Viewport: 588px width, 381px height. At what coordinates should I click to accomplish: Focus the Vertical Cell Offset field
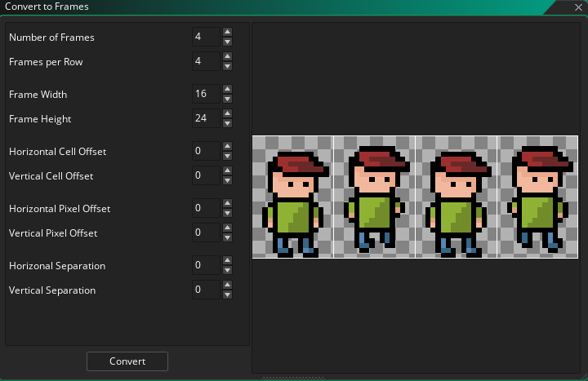tap(207, 175)
